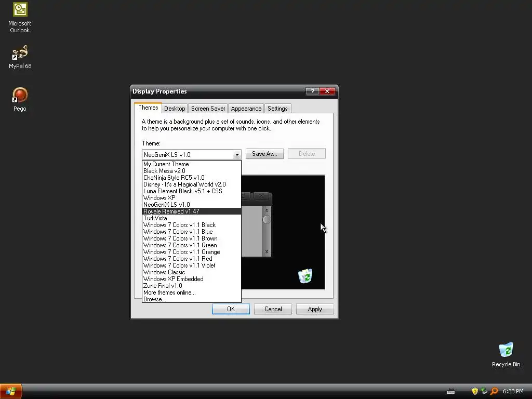Screen dimensions: 532x399
Task: Choose Windows 7 Colors v1.1 Green
Action: pyautogui.click(x=191, y=245)
